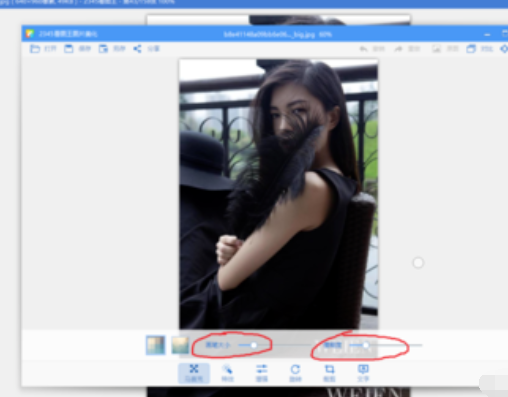Click the app logo in the editor title bar

pyautogui.click(x=30, y=34)
